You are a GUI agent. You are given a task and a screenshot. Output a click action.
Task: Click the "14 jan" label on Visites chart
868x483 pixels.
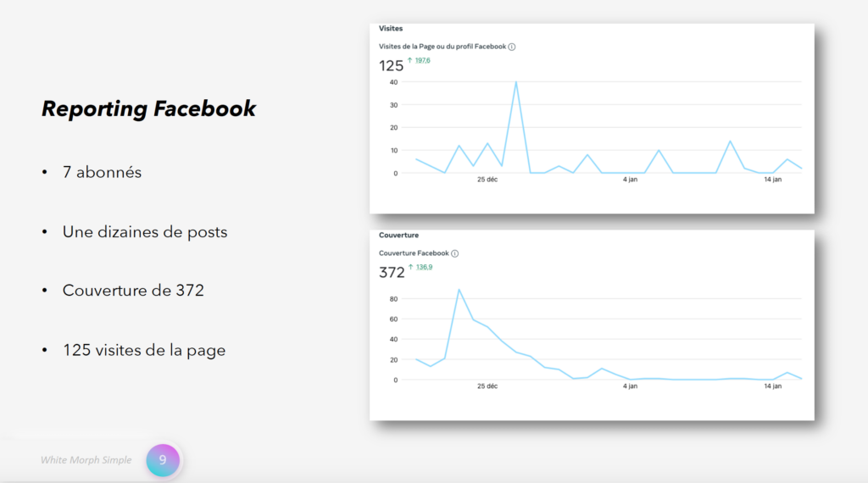coord(772,180)
